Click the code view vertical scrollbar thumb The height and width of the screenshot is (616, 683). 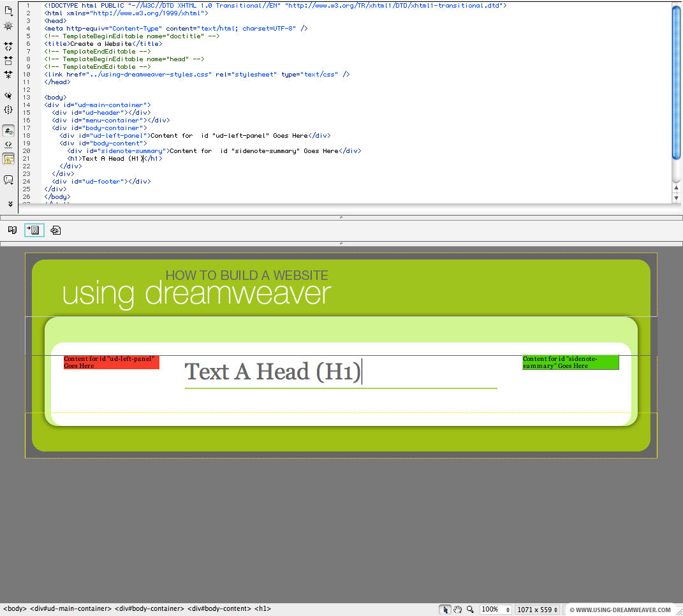click(676, 82)
